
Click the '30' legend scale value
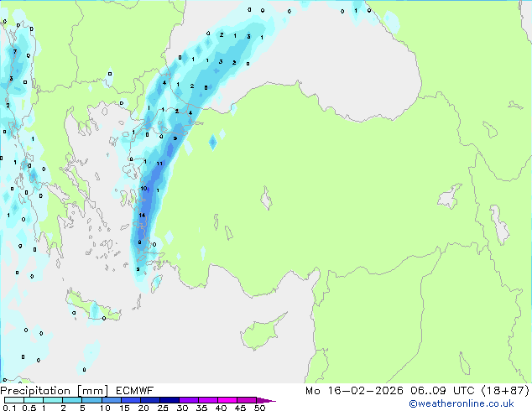click(x=182, y=408)
